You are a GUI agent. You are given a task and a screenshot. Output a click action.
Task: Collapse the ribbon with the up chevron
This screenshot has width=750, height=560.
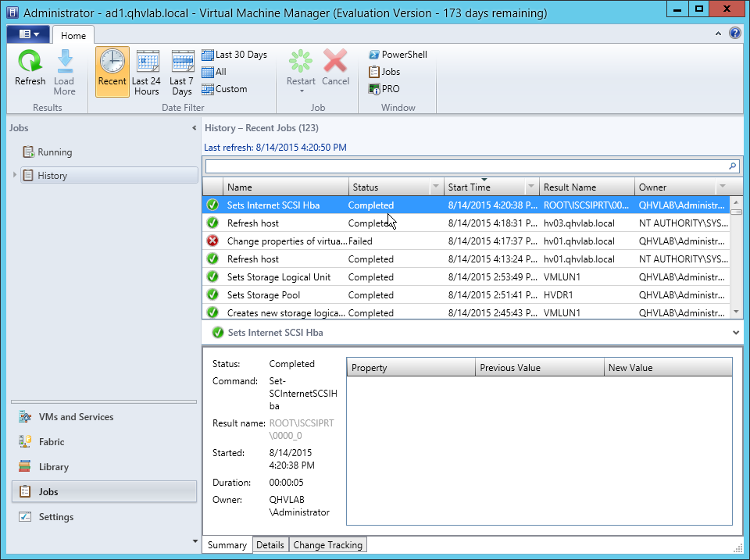click(x=718, y=34)
